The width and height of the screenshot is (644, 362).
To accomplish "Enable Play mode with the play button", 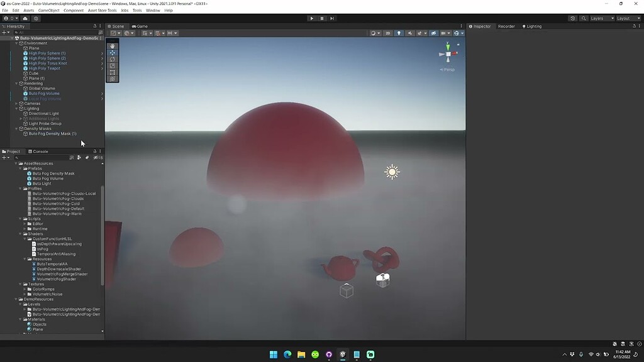I will (312, 18).
